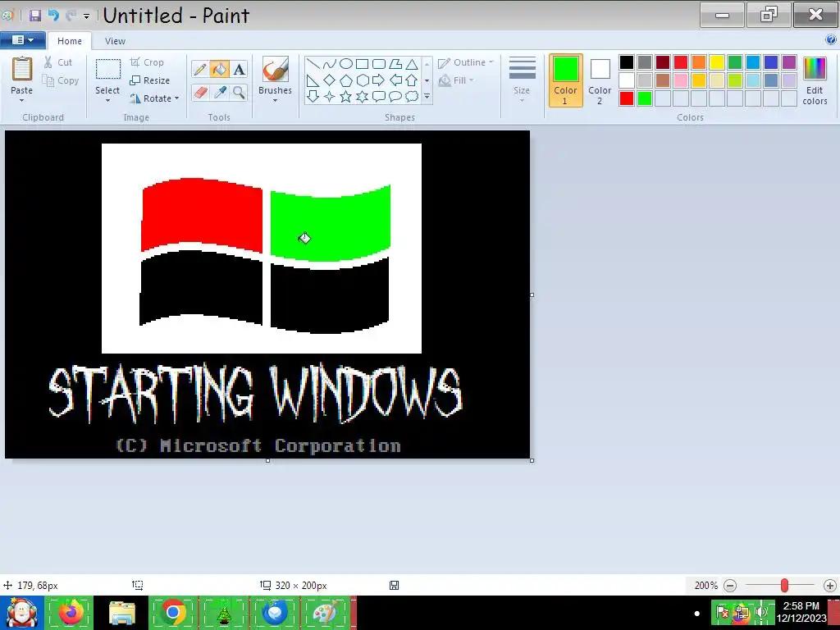Screen dimensions: 840x630
Task: Select the Magnifier tool
Action: (x=239, y=92)
